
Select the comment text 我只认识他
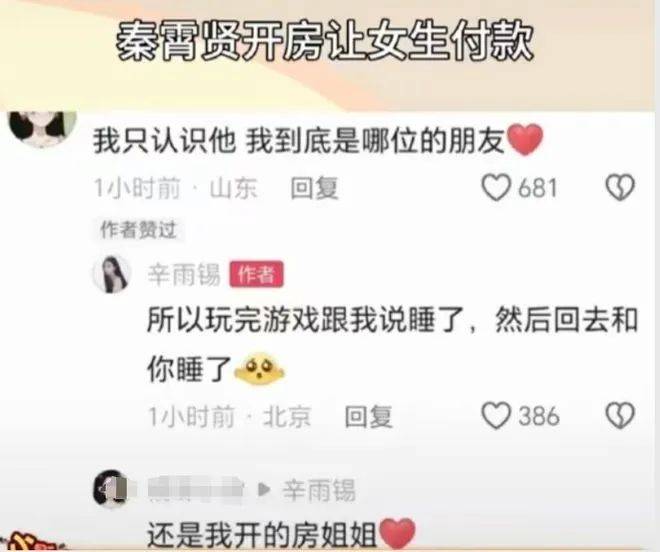coord(164,140)
